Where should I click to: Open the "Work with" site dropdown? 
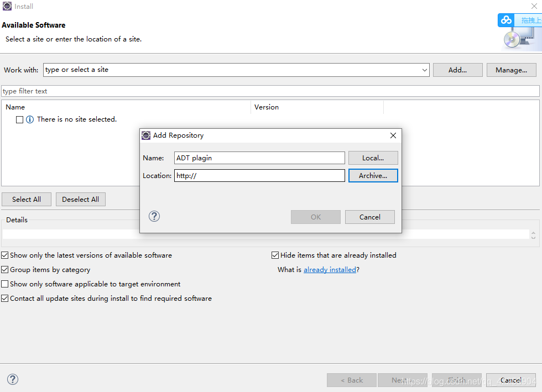424,70
